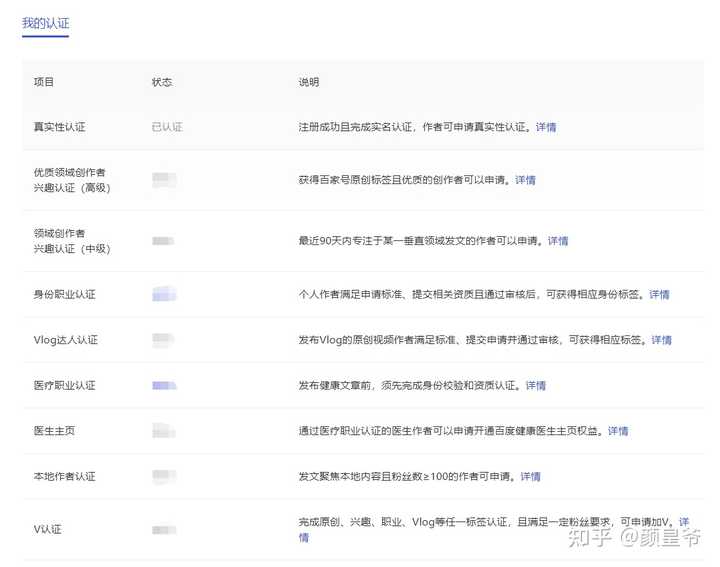Open 详情 link for 优质领域创作者兴趣认证
Viewport: 720px width, 567px height.
pos(525,180)
